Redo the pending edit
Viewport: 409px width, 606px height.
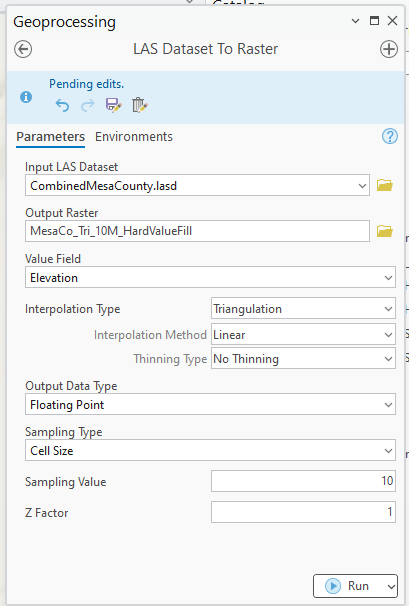[87, 105]
